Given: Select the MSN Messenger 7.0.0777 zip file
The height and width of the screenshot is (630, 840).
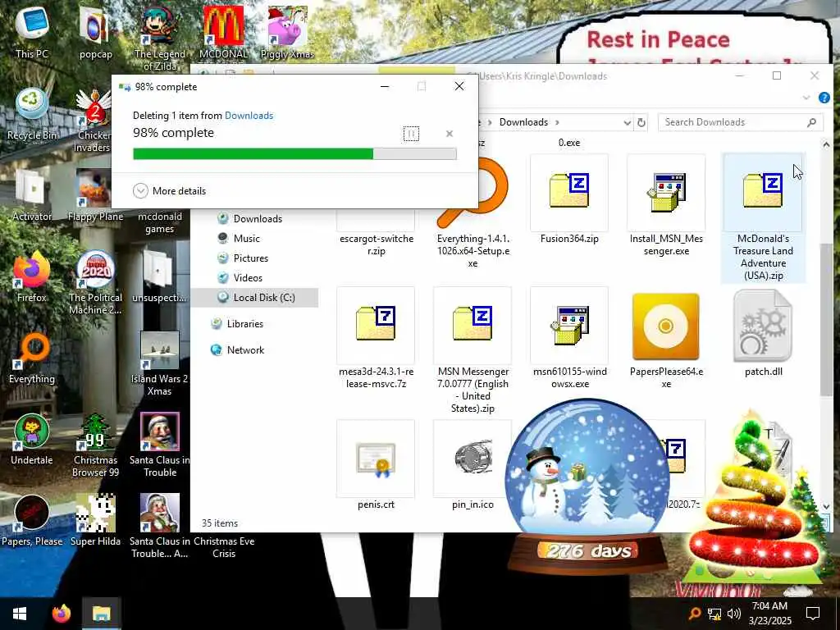Looking at the screenshot, I should click(472, 351).
